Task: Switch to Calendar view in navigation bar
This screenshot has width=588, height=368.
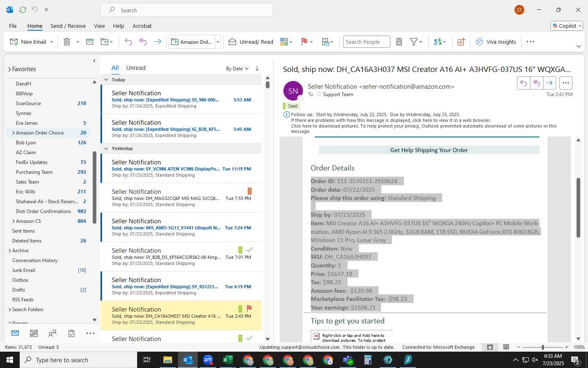Action: (34, 333)
